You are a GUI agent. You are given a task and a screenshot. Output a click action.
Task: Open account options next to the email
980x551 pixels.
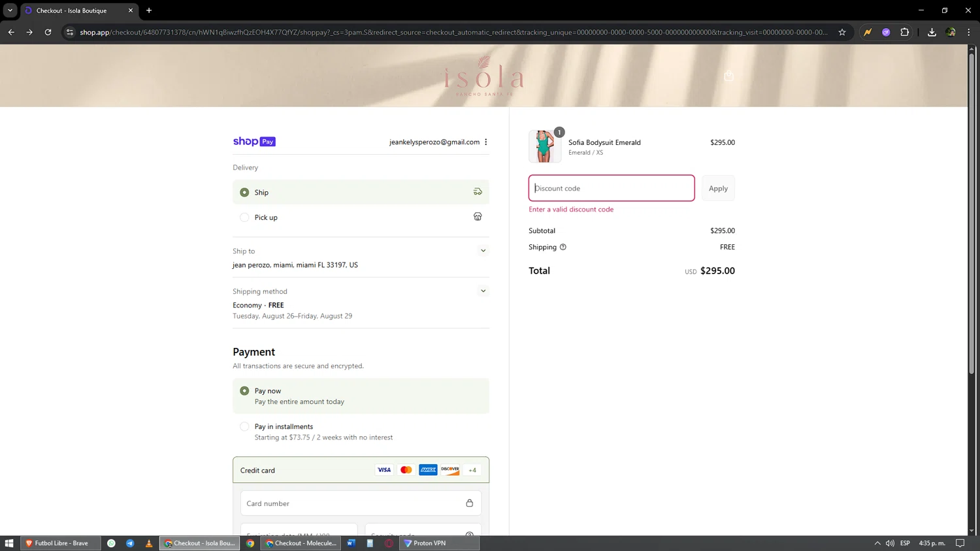tap(486, 142)
